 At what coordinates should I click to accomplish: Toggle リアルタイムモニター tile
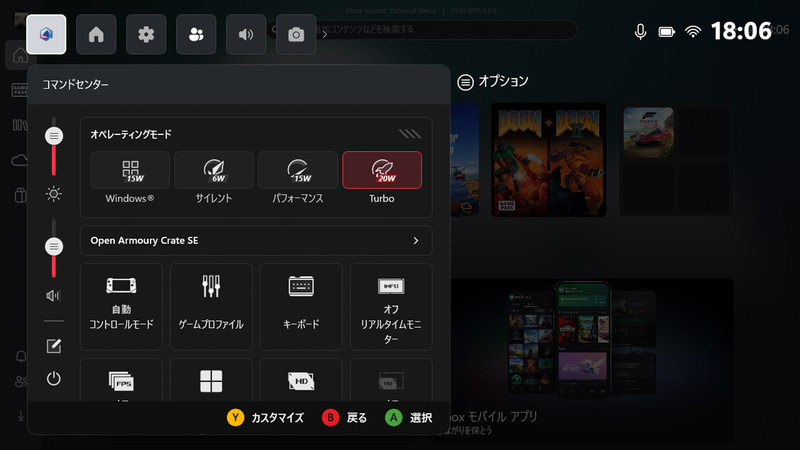pyautogui.click(x=391, y=307)
